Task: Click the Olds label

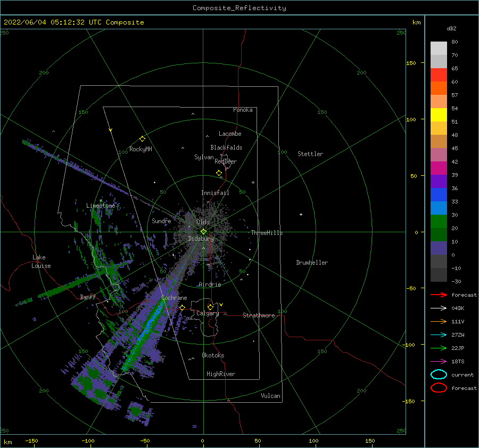Action: tap(203, 222)
